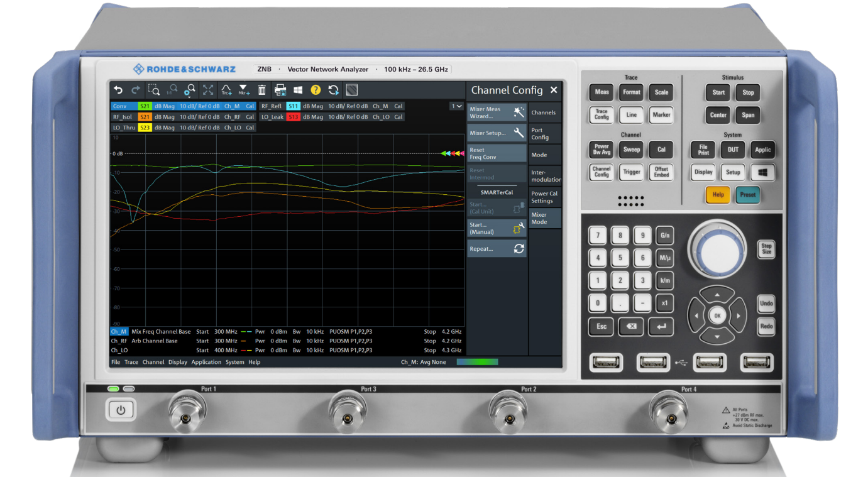Click the restart sweep circular arrow icon
868x477 pixels.
tap(334, 90)
